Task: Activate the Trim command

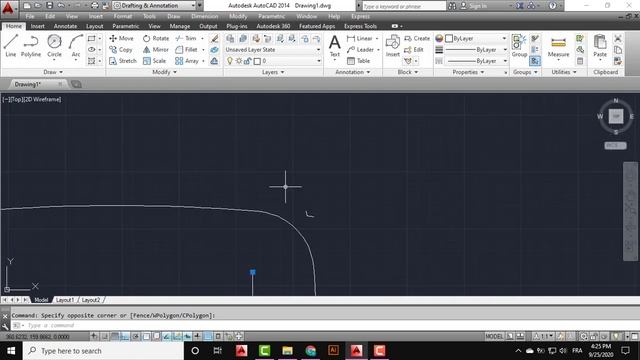Action: (186, 38)
